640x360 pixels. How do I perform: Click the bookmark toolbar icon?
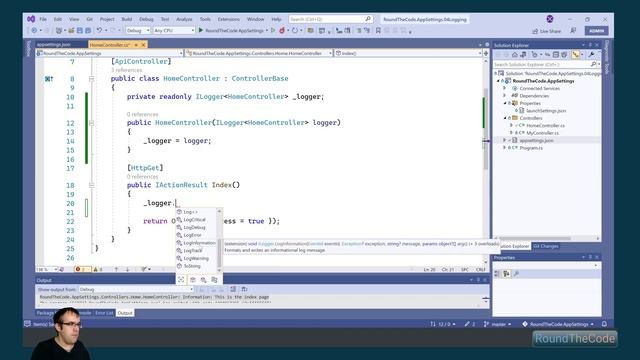(378, 31)
